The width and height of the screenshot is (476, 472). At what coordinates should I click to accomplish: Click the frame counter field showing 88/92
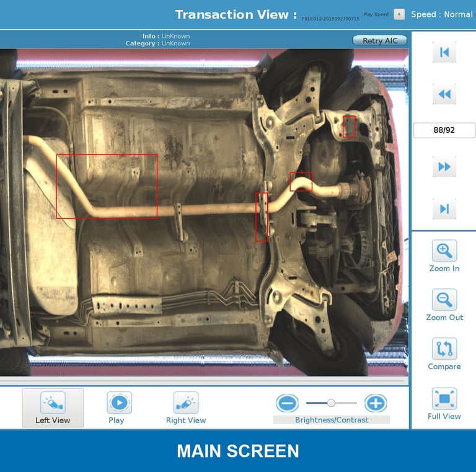pyautogui.click(x=444, y=130)
